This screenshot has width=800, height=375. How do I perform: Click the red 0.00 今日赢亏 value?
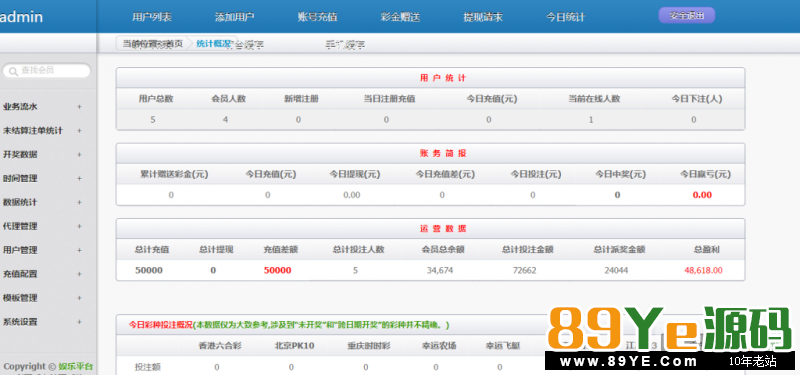[x=702, y=195]
